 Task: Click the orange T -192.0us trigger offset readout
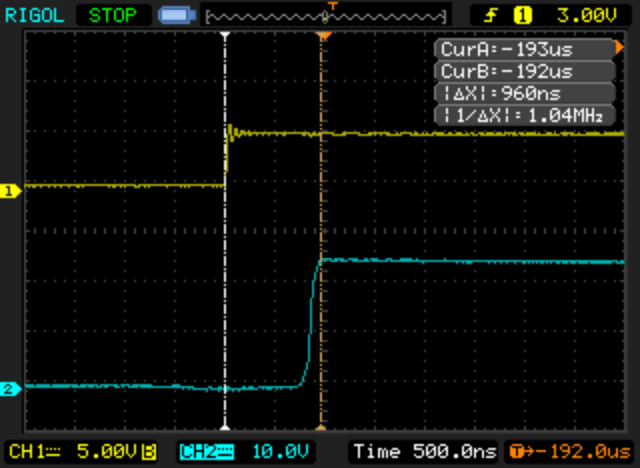pos(570,452)
